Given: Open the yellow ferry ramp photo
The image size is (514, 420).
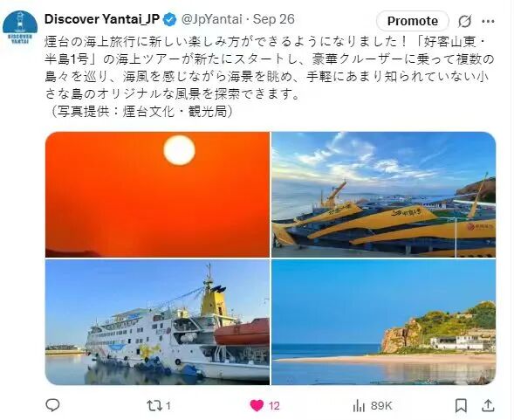Looking at the screenshot, I should coord(383,194).
